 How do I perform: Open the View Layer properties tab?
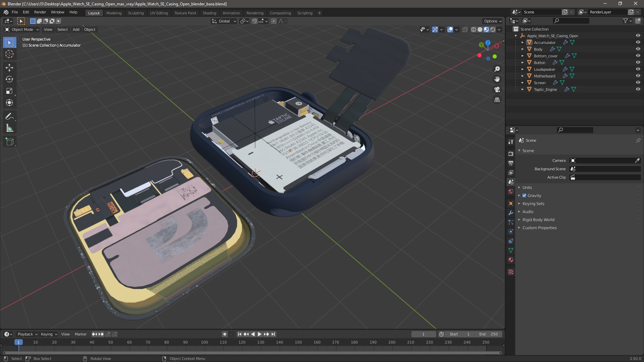coord(511,172)
